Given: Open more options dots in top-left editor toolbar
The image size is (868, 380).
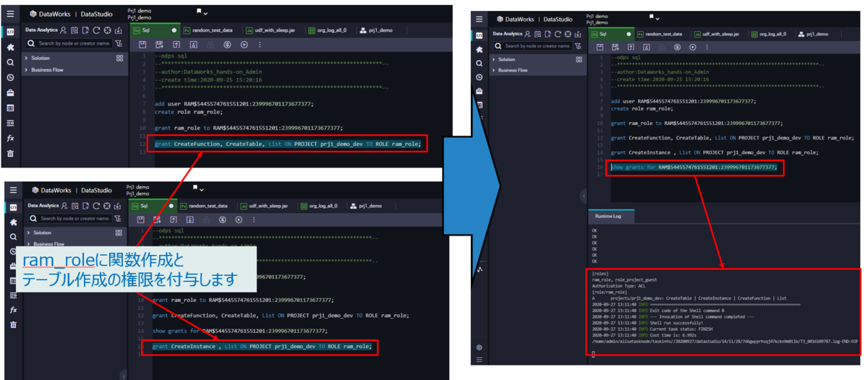Looking at the screenshot, I should click(x=260, y=45).
